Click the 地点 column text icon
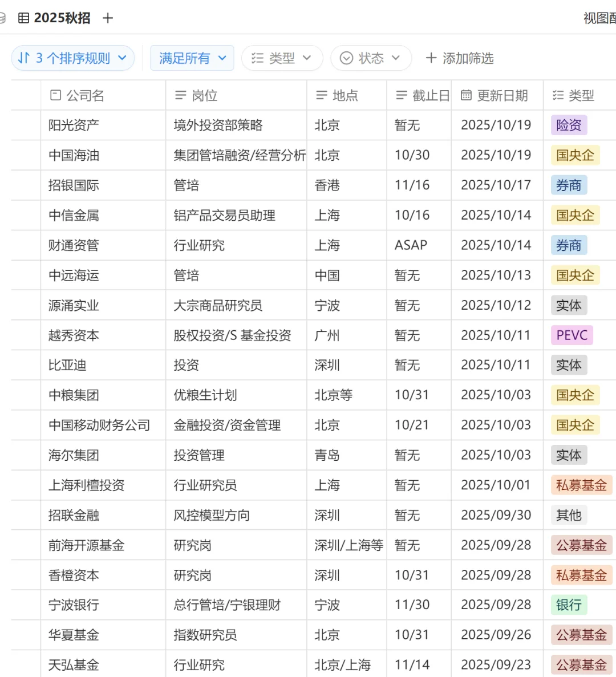The width and height of the screenshot is (616, 677). pyautogui.click(x=322, y=95)
